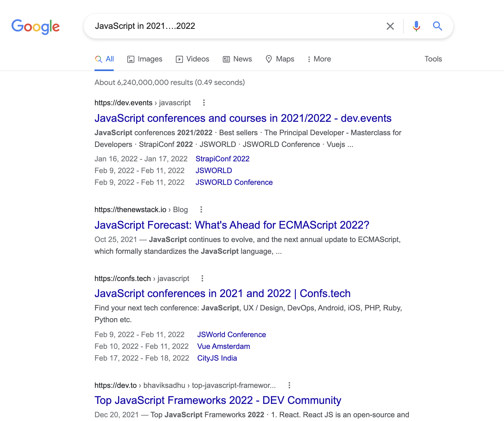The height and width of the screenshot is (421, 504).
Task: Expand the More search categories menu
Action: coord(319,59)
